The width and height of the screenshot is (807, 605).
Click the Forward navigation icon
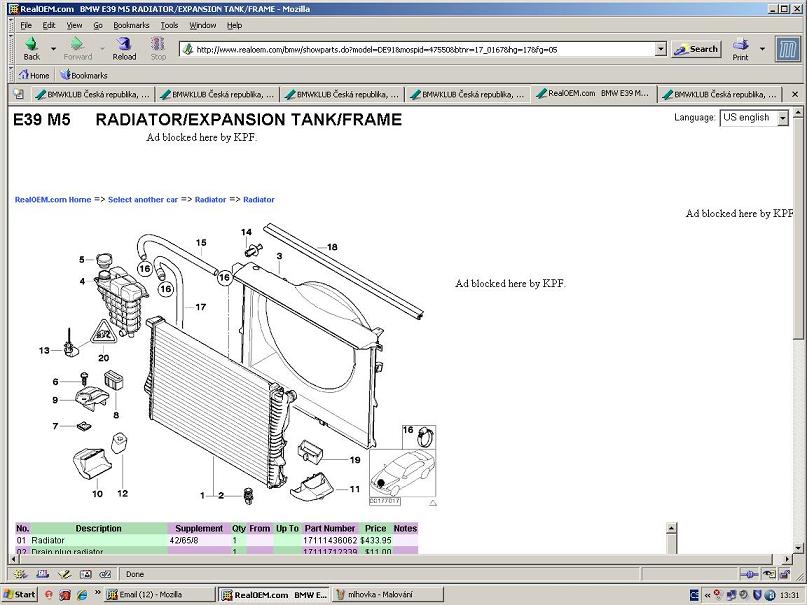click(x=77, y=44)
